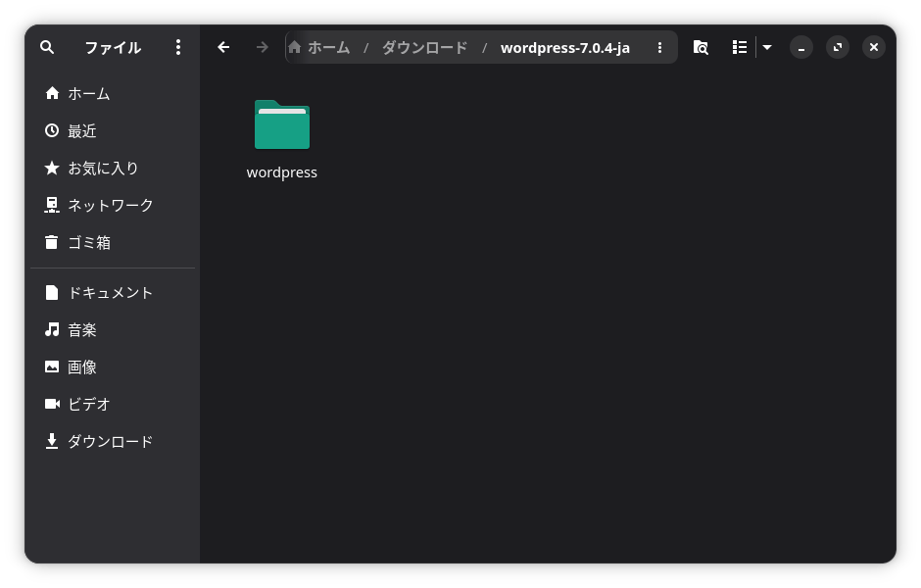This screenshot has height=588, width=921.
Task: Open お気に入り (Starred) in the sidebar
Action: click(x=113, y=168)
